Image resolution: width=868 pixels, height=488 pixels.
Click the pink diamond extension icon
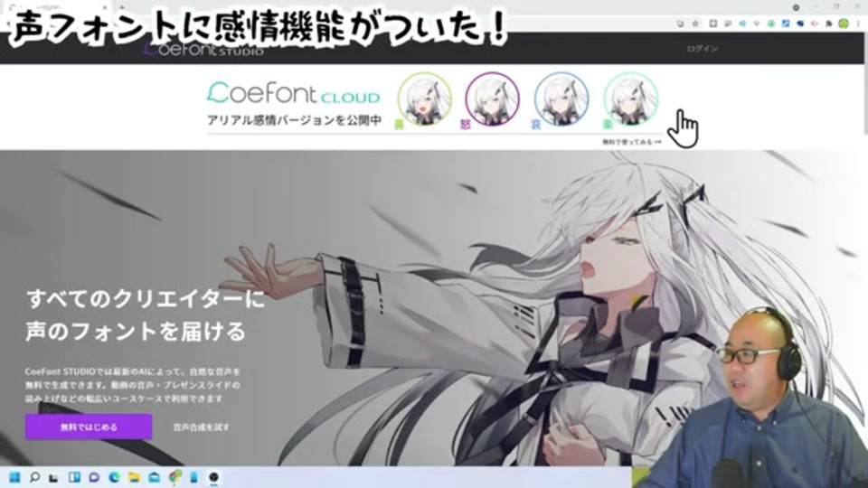[x=815, y=23]
